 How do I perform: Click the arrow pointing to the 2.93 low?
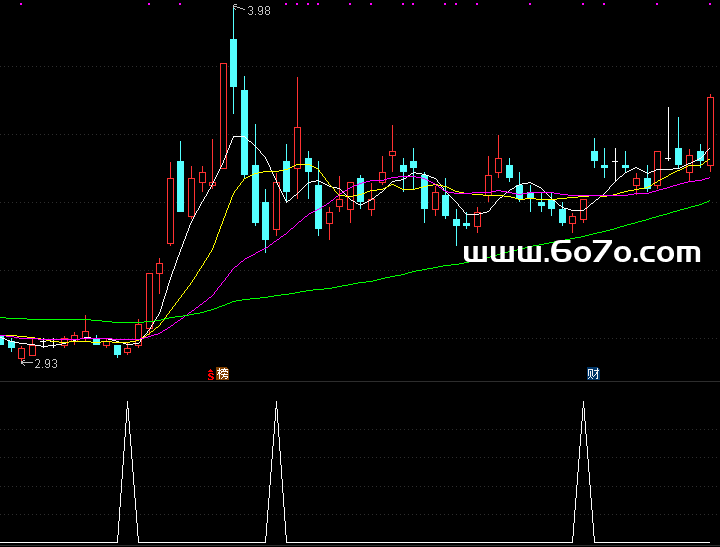point(27,363)
